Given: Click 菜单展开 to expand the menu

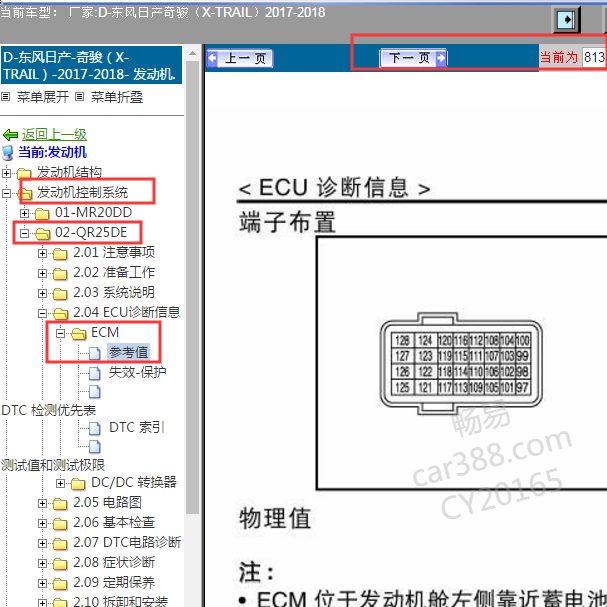Looking at the screenshot, I should 43,97.
